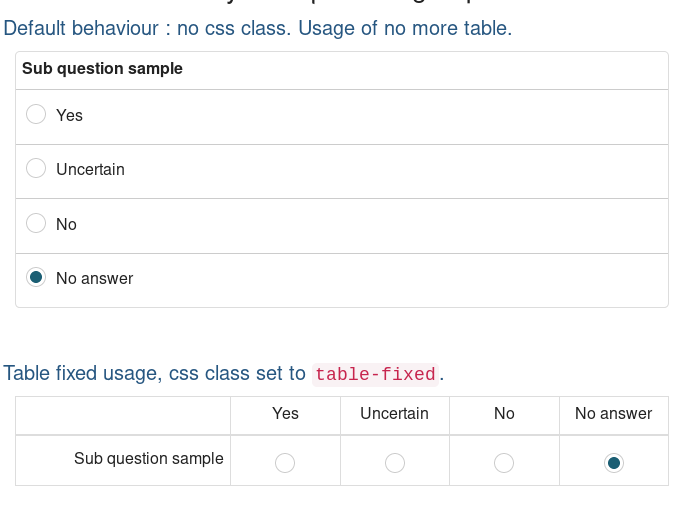684x513 pixels.
Task: Click the selected No answer radio in list
Action: [x=36, y=277]
